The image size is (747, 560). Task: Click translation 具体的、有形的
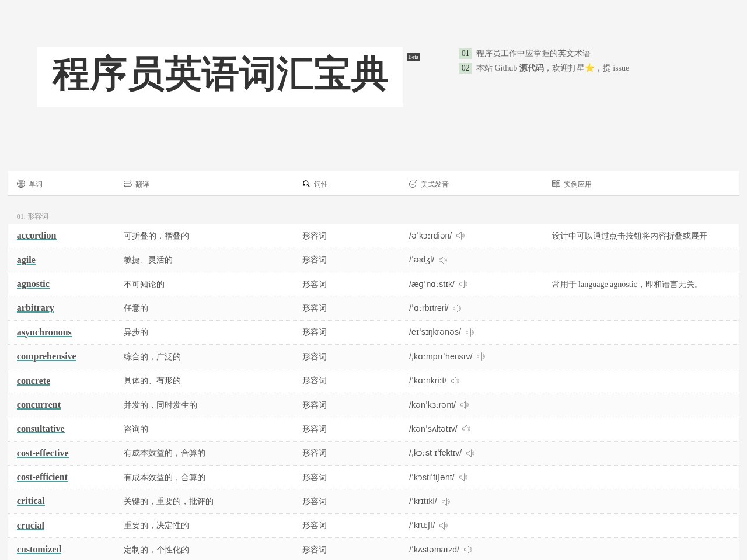[x=152, y=381]
